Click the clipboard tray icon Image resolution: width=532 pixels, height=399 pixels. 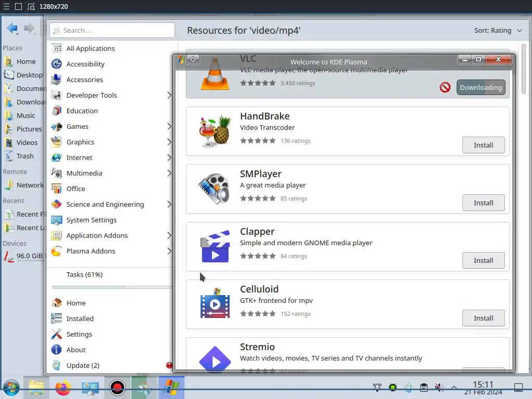point(423,387)
